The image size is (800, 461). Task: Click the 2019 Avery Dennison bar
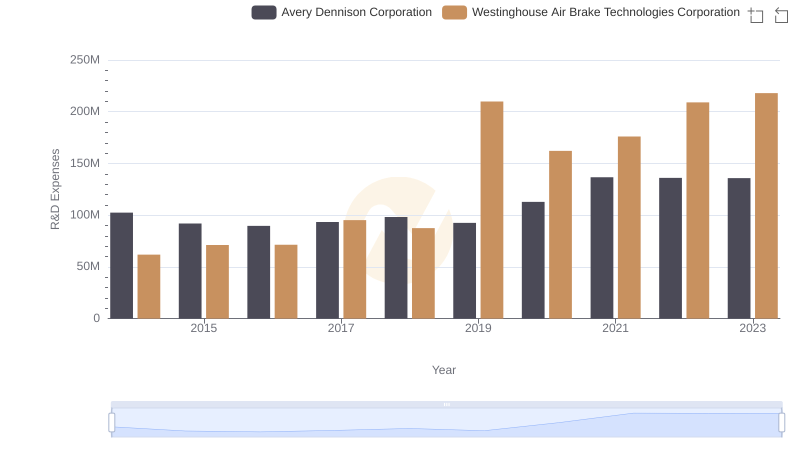[464, 271]
